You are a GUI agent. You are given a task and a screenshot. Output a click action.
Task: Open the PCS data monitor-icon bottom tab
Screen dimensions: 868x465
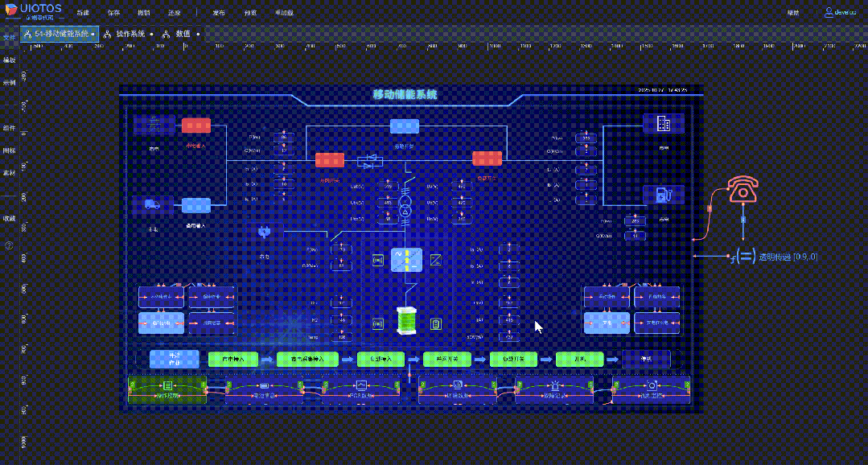pyautogui.click(x=361, y=389)
